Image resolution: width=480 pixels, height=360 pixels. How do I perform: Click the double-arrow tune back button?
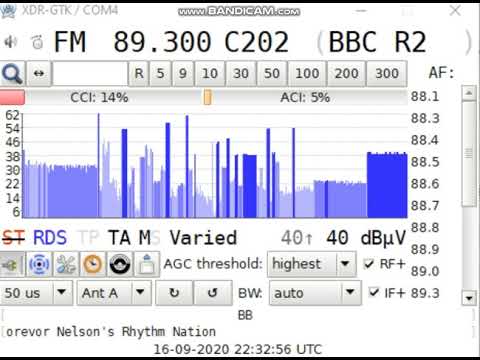pyautogui.click(x=39, y=73)
